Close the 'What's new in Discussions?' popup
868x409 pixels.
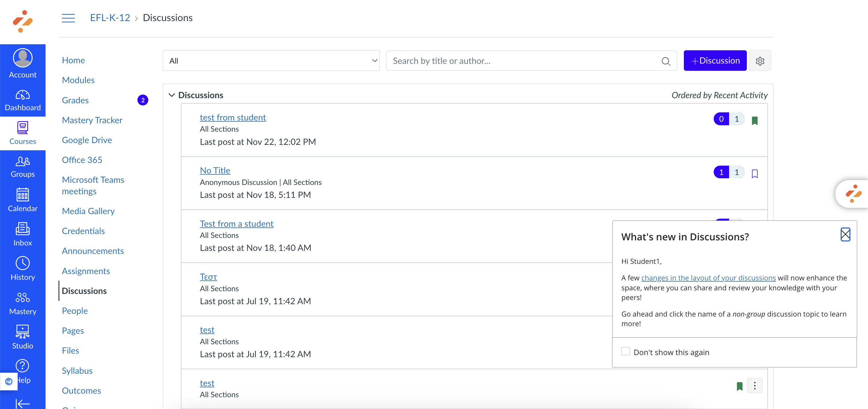[x=845, y=235]
